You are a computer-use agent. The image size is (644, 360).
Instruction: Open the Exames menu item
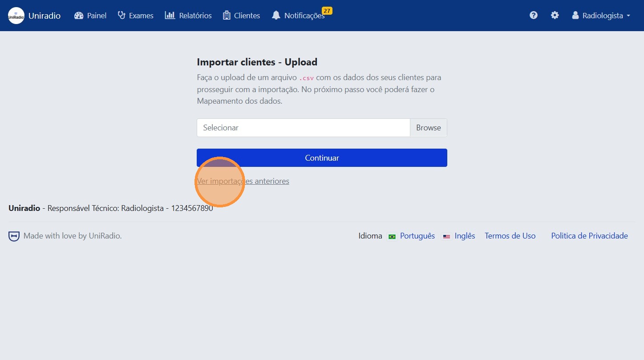pyautogui.click(x=141, y=15)
